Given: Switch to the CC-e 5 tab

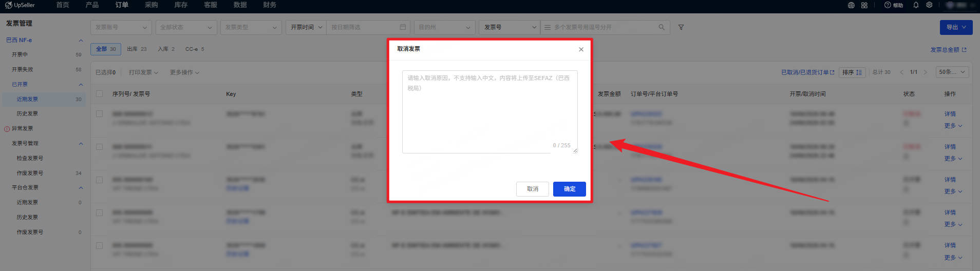Looking at the screenshot, I should tap(195, 49).
